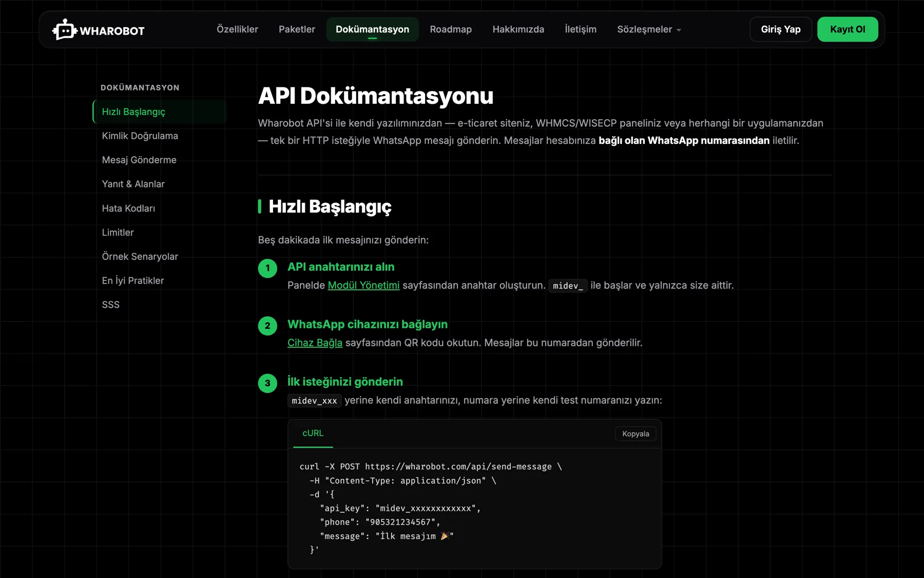This screenshot has width=924, height=578.
Task: Go to the Paketler page
Action: coord(297,29)
